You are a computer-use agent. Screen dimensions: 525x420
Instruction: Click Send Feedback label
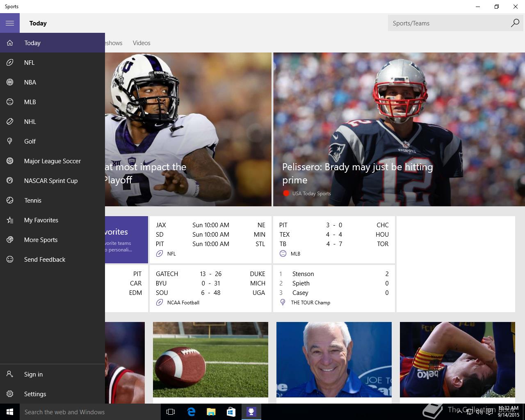click(45, 259)
